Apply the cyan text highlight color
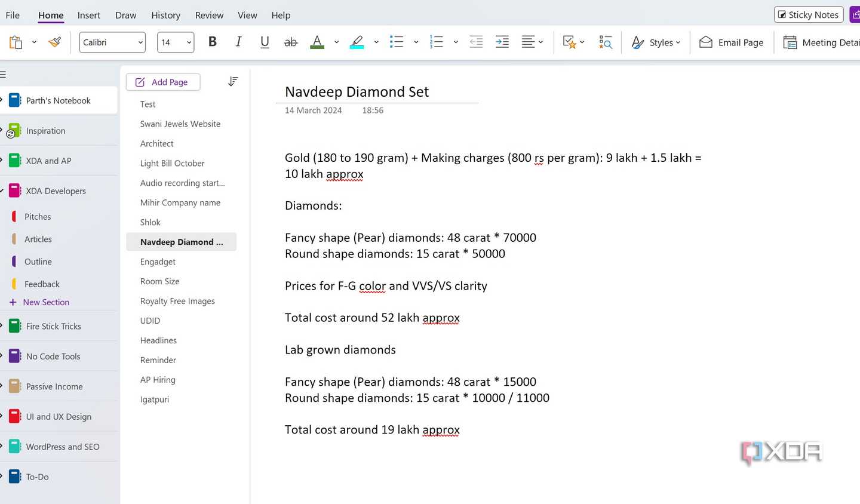Screen dimensions: 860x504 [357, 42]
